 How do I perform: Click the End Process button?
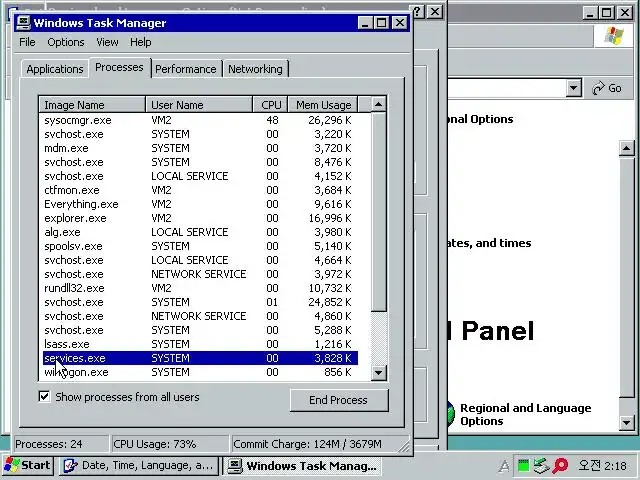tap(339, 400)
